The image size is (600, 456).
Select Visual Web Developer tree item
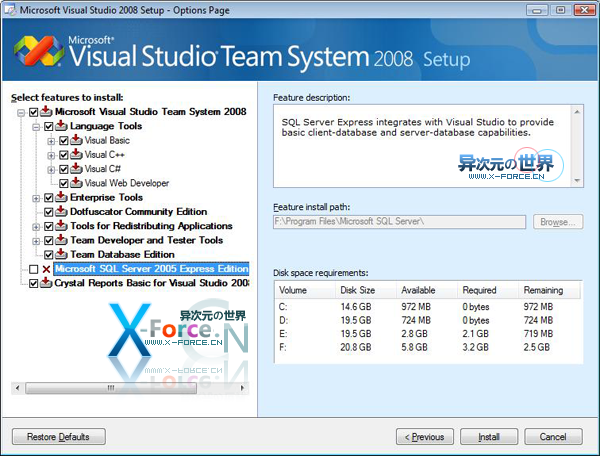[127, 183]
